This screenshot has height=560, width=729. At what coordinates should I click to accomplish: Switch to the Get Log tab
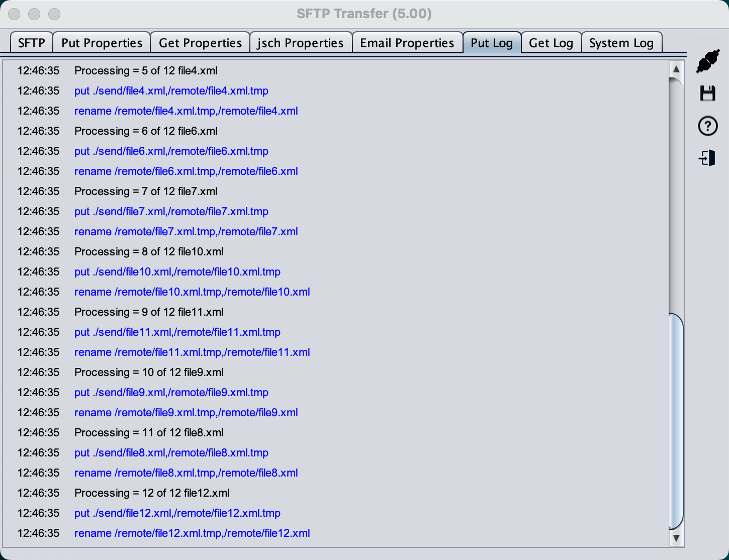pos(551,43)
